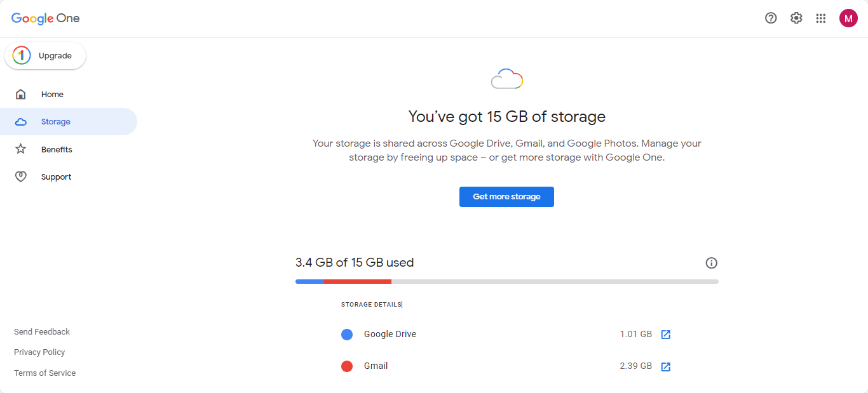Open the Settings gear icon
This screenshot has height=393, width=868.
(796, 18)
